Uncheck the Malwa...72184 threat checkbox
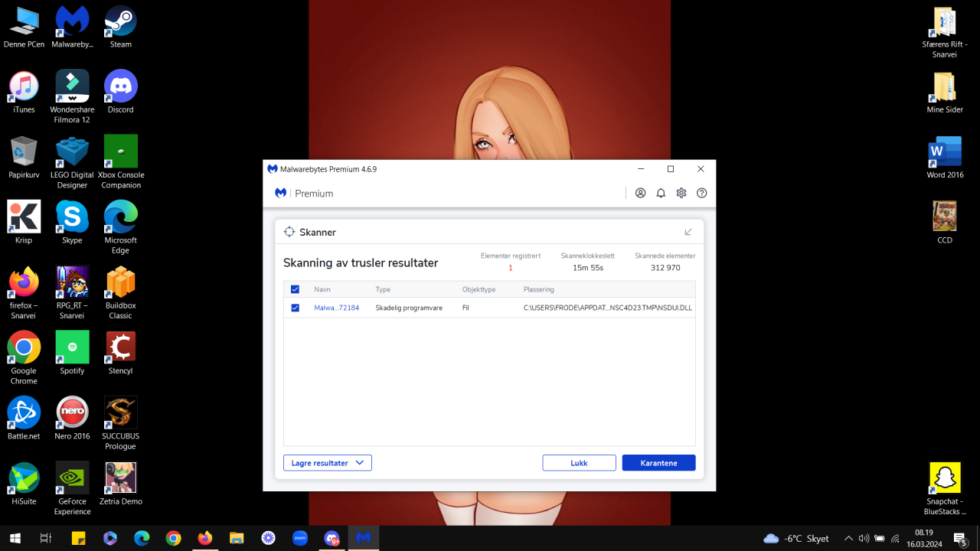Image resolution: width=980 pixels, height=551 pixels. [x=296, y=308]
